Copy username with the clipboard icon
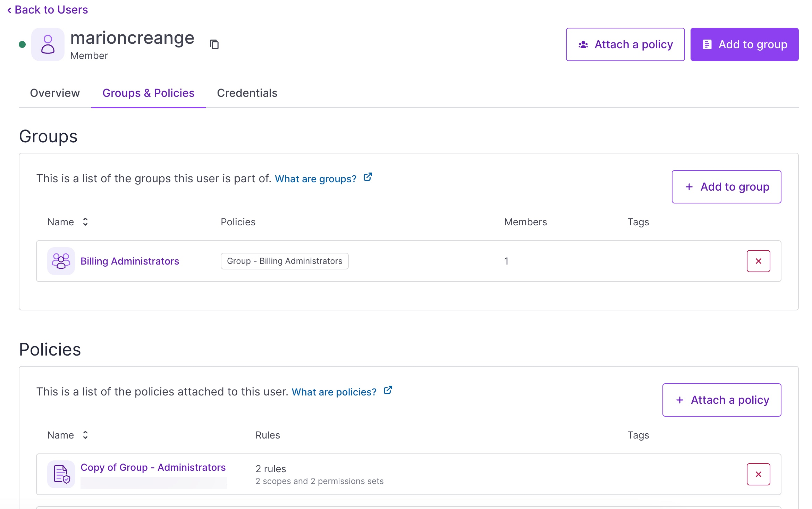 pyautogui.click(x=214, y=44)
